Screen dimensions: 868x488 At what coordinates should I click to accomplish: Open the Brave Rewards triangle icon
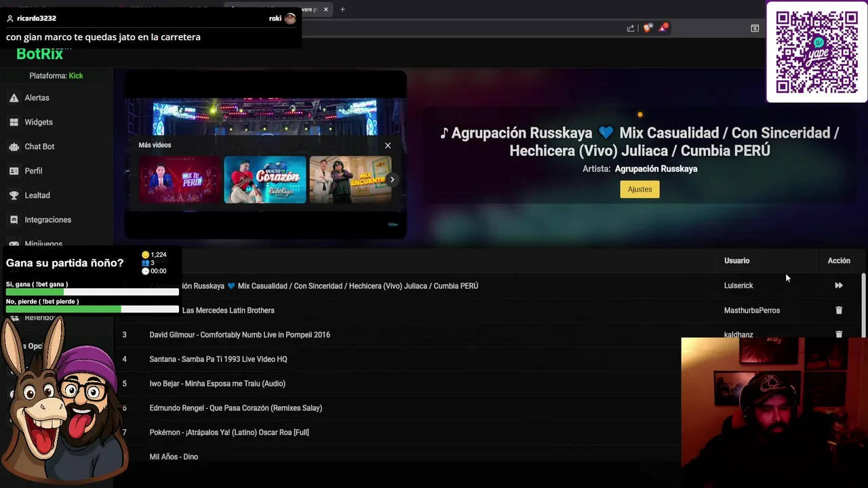pos(663,28)
